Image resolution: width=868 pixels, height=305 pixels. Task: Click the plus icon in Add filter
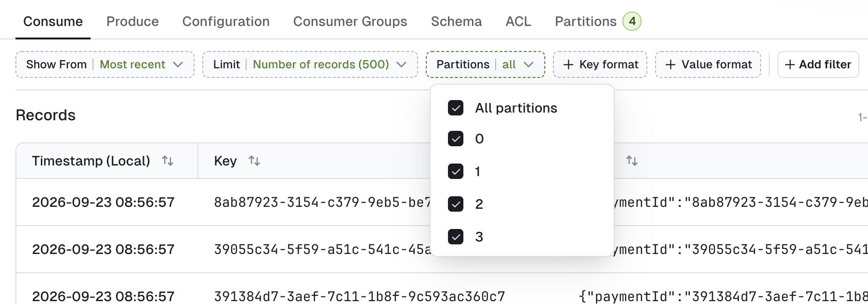click(789, 64)
